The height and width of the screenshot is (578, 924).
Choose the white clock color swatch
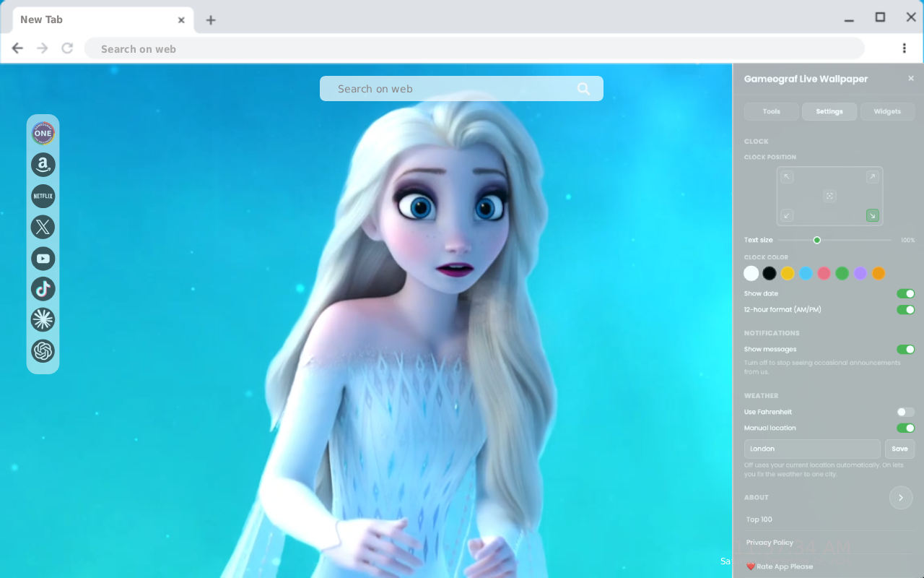click(x=751, y=273)
